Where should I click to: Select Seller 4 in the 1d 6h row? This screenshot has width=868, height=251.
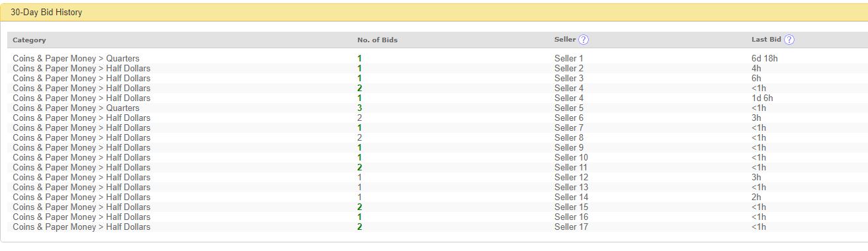569,98
